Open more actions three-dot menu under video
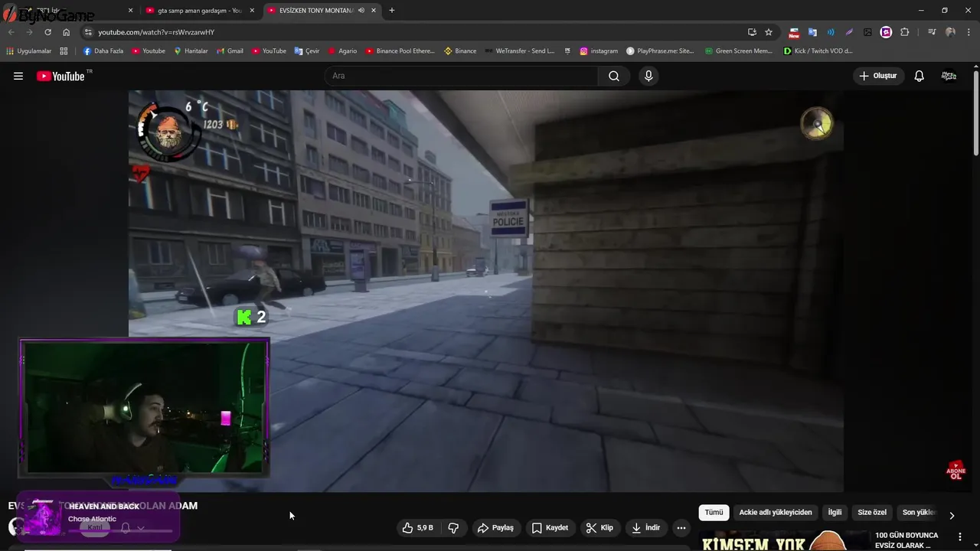 [x=681, y=527]
